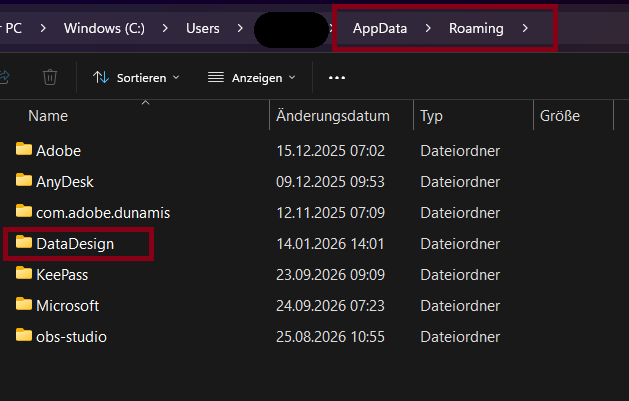The image size is (629, 401).
Task: Open the Sortieren dropdown
Action: [136, 77]
